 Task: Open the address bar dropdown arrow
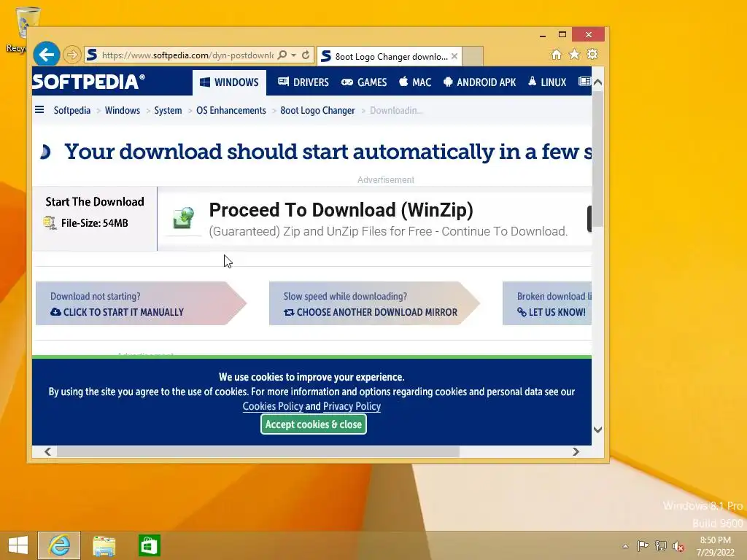pos(294,55)
